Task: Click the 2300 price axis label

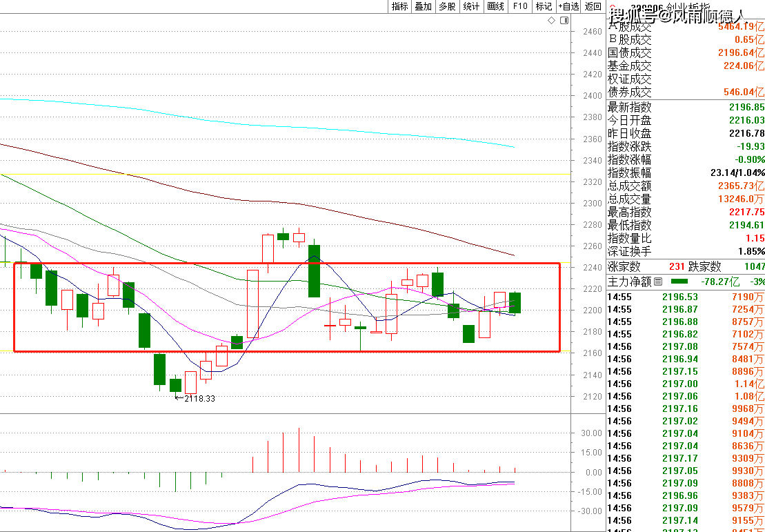Action: (593, 203)
